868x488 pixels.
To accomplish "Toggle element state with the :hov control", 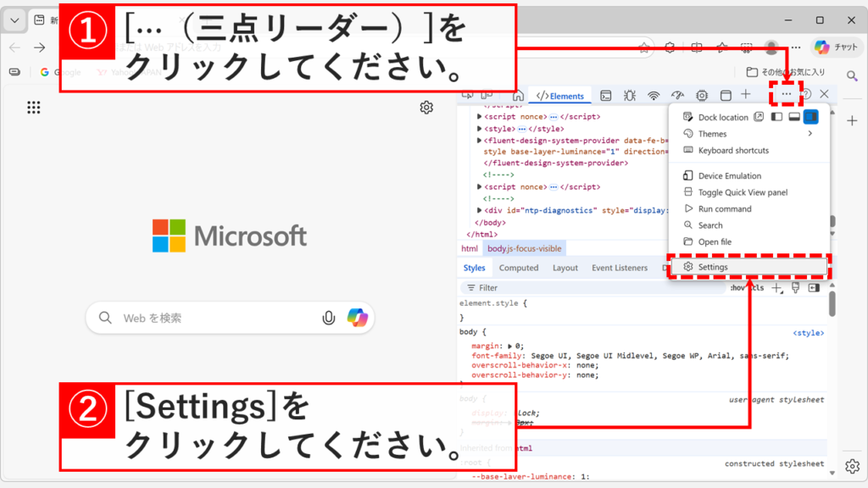I will (734, 287).
